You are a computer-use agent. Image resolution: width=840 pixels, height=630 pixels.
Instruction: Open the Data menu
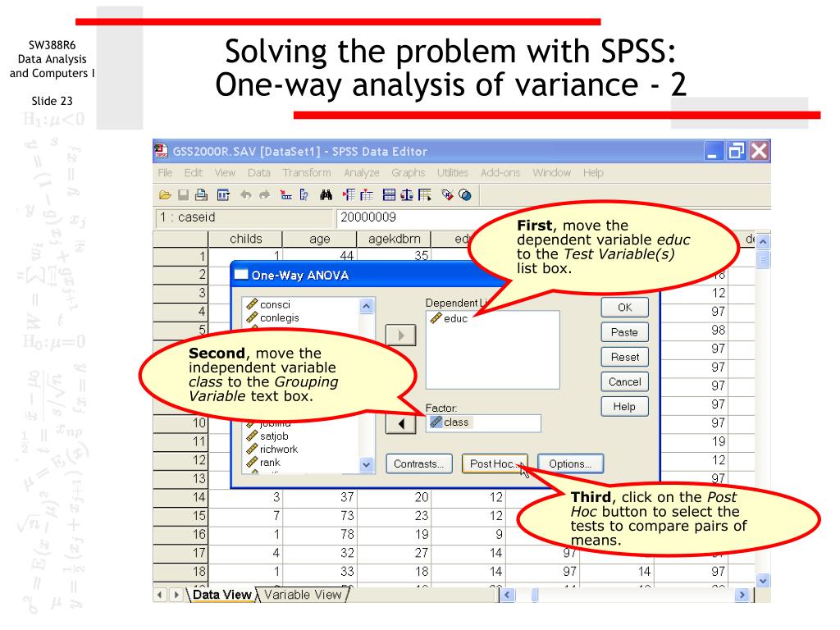258,172
